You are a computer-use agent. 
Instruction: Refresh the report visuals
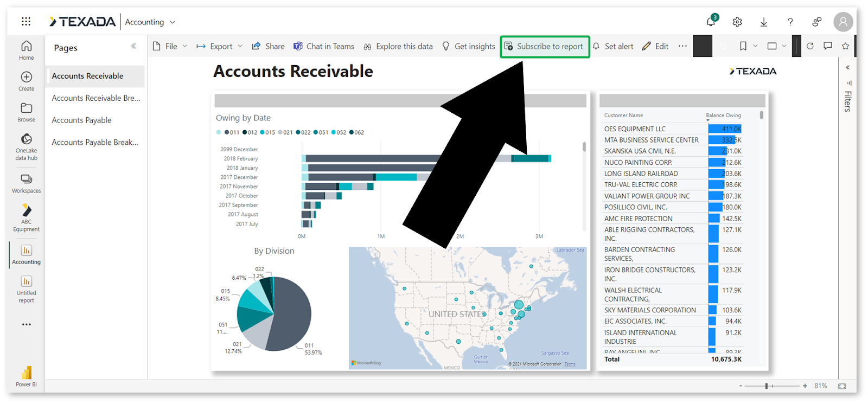[x=810, y=46]
